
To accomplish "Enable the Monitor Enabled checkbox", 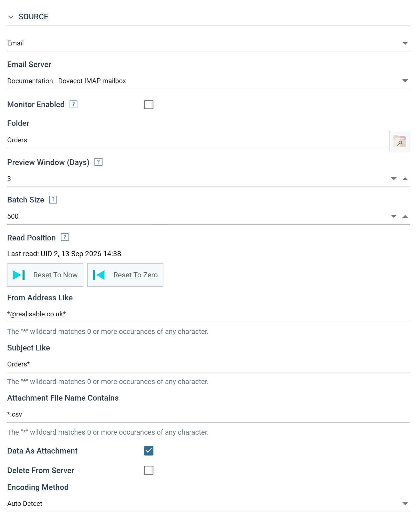I will coord(149,105).
